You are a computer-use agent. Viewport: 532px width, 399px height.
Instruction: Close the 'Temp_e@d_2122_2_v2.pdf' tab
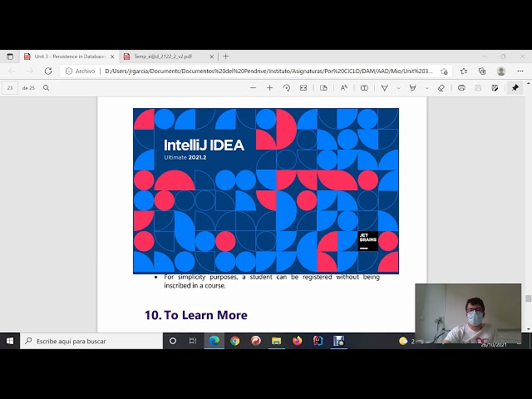pyautogui.click(x=212, y=57)
